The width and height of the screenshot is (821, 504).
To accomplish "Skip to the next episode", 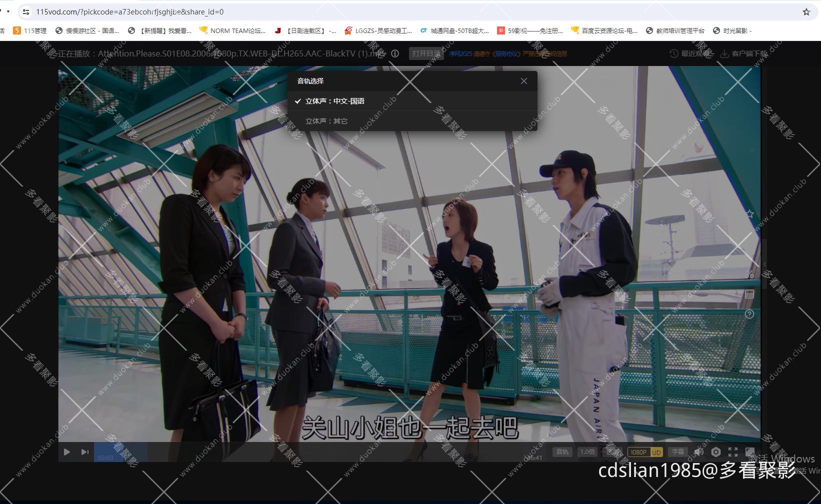I will click(x=84, y=452).
